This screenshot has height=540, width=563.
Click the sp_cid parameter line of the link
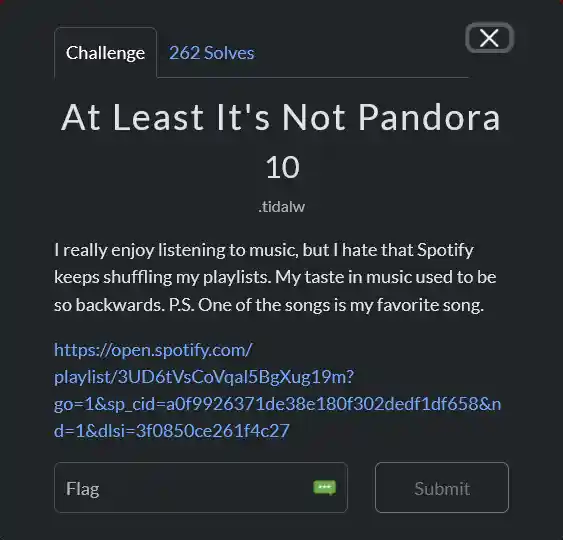[277, 404]
